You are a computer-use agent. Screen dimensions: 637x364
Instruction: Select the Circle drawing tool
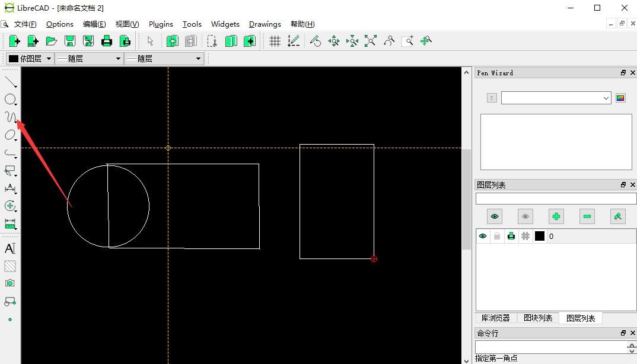[x=10, y=99]
